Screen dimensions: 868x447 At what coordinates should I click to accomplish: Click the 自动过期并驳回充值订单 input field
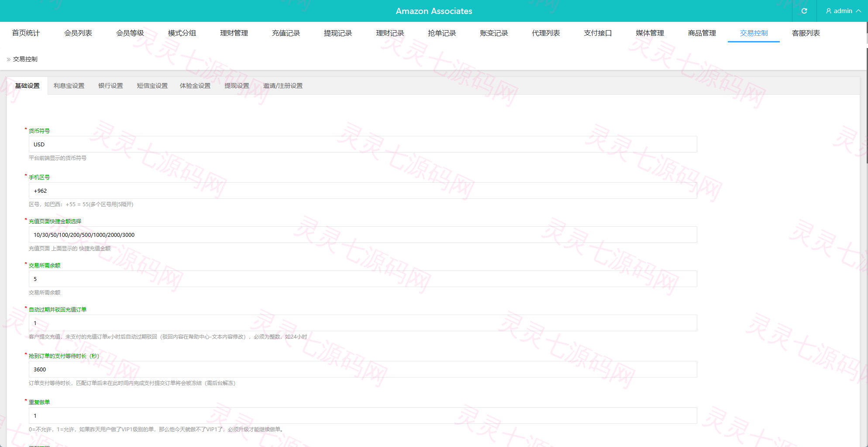pos(363,323)
